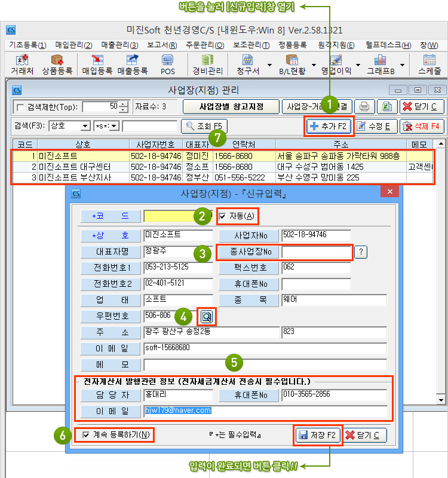Open the 매출등록 toolbar icon
The height and width of the screenshot is (478, 448).
point(133,65)
